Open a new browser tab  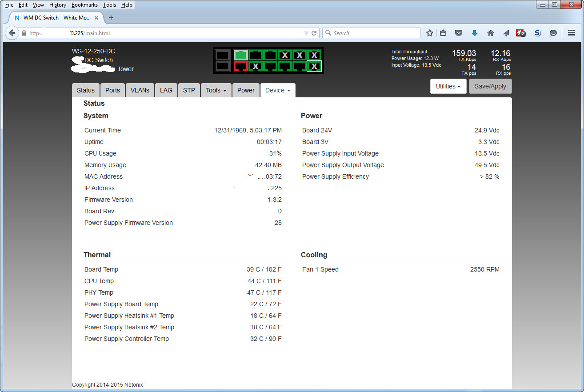coord(111,18)
